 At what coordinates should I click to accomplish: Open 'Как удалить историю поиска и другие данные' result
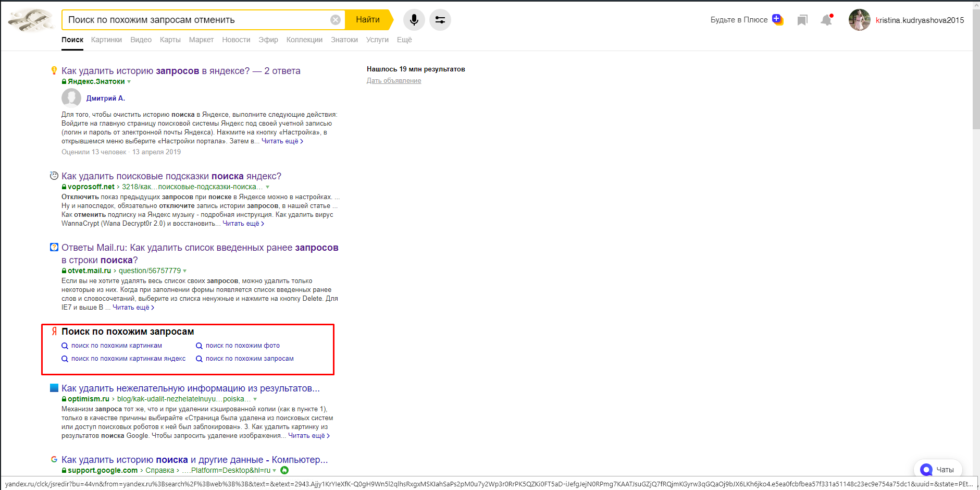(195, 460)
